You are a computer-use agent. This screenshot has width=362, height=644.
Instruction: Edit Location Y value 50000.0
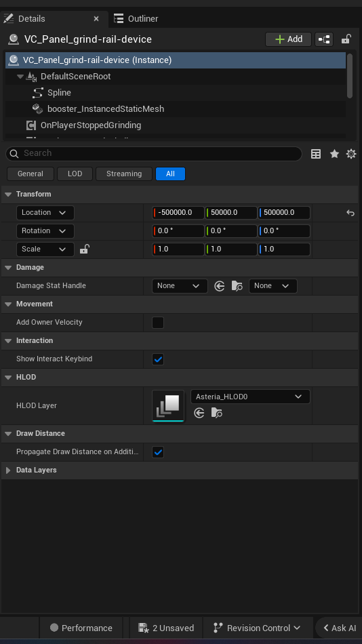tap(231, 213)
